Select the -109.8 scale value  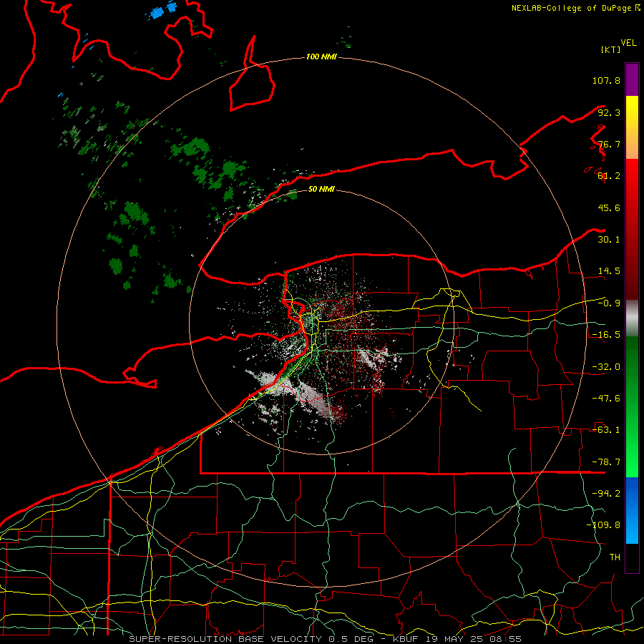click(603, 525)
